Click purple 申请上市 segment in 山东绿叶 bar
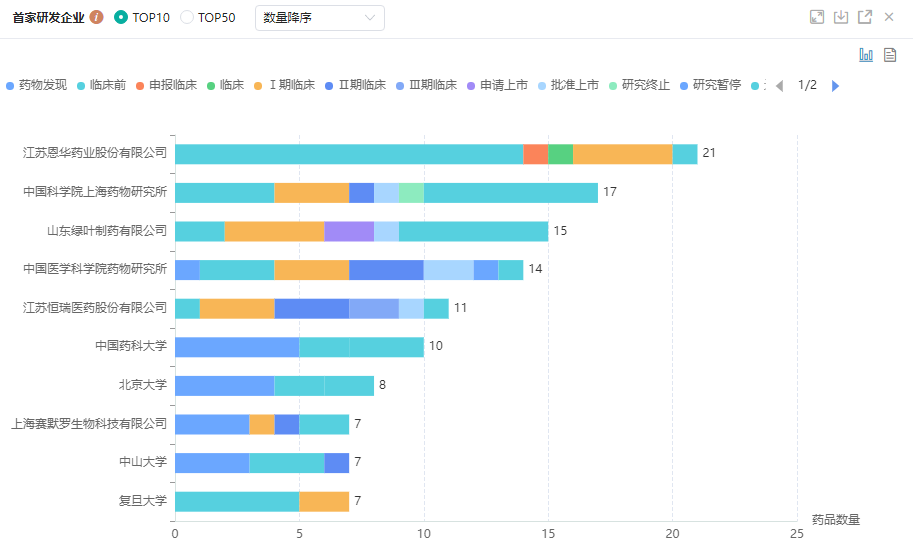The width and height of the screenshot is (913, 547). click(349, 231)
